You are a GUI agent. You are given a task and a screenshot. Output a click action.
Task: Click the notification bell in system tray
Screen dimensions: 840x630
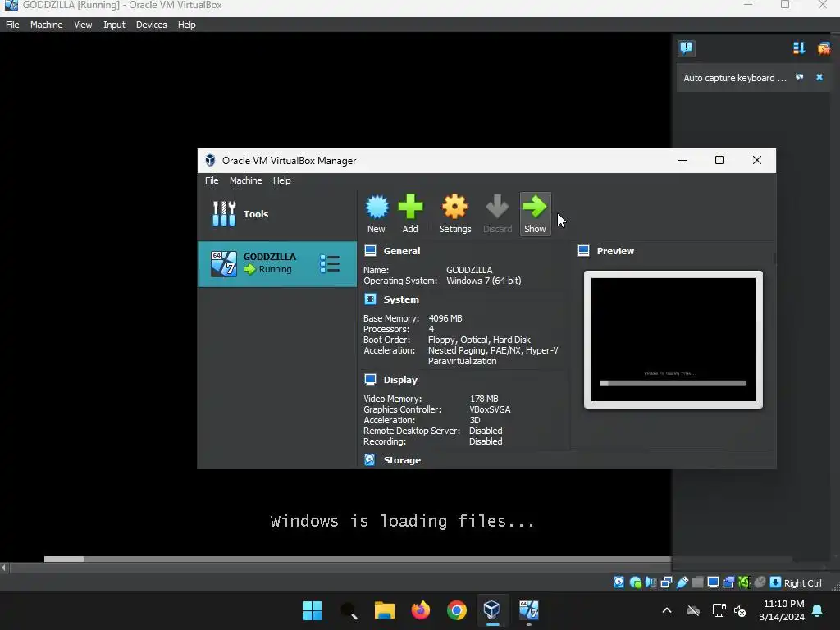tap(818, 610)
